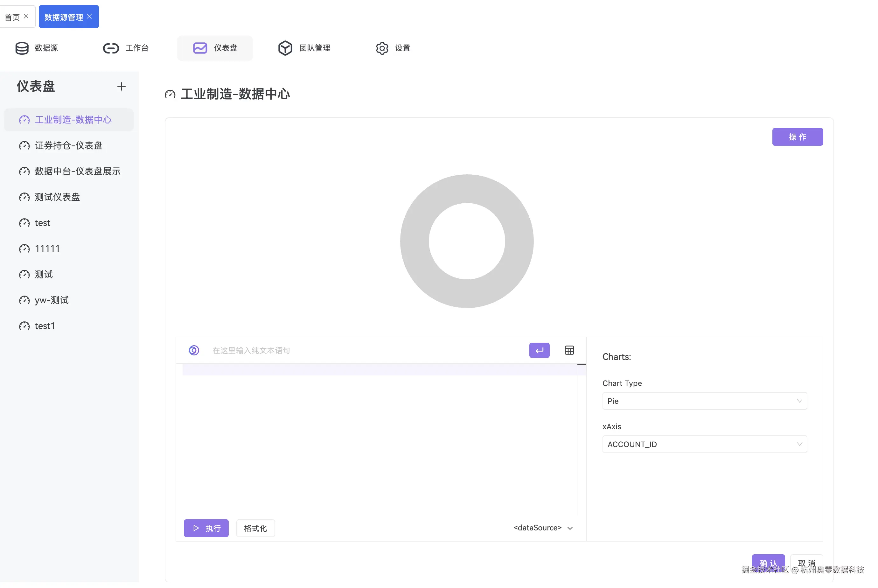This screenshot has width=878, height=588.
Task: Select the 仪表盘 tab in top navigation
Action: (215, 48)
